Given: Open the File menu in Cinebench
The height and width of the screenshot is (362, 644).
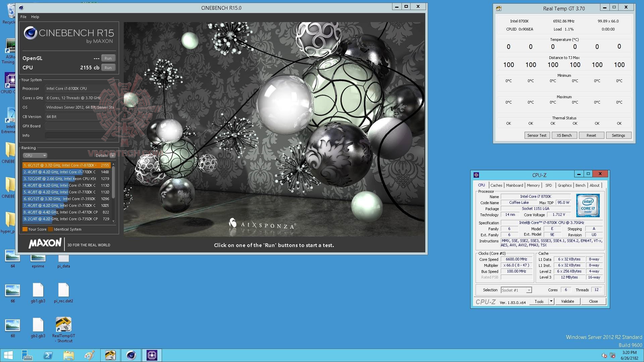Looking at the screenshot, I should (23, 17).
